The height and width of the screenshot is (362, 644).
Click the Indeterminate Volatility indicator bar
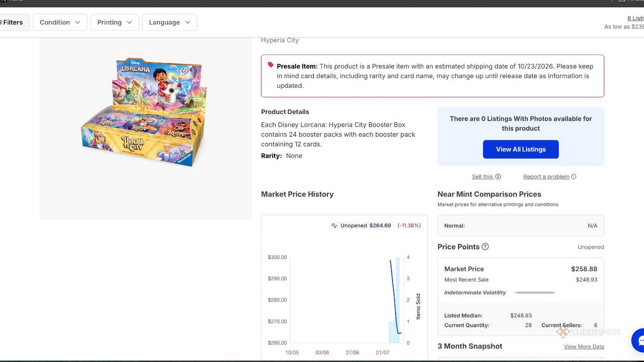[x=535, y=293]
